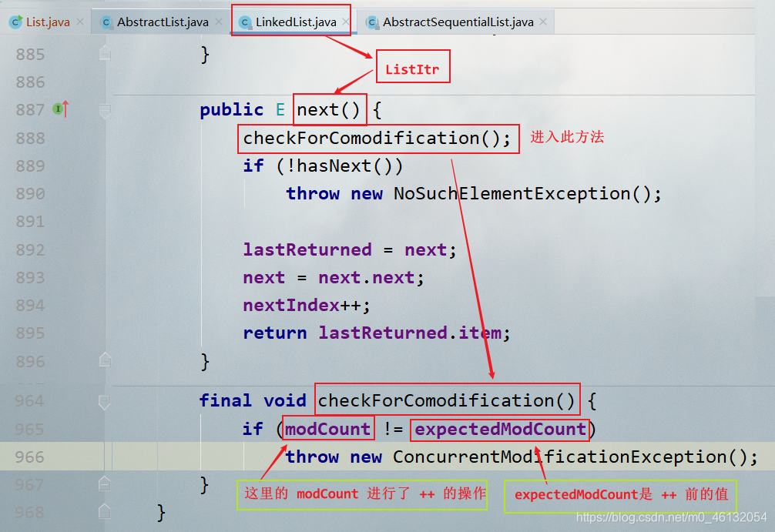This screenshot has width=775, height=532.
Task: Close the AbstractList.java tab
Action: pyautogui.click(x=219, y=22)
